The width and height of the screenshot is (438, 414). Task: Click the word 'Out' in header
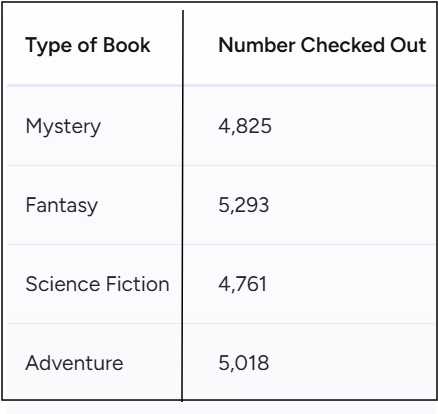click(x=408, y=45)
